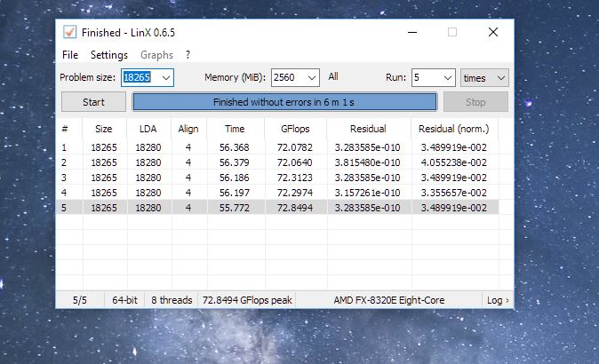This screenshot has height=364, width=599.
Task: Click GFlops value 72.0640
Action: pos(295,162)
